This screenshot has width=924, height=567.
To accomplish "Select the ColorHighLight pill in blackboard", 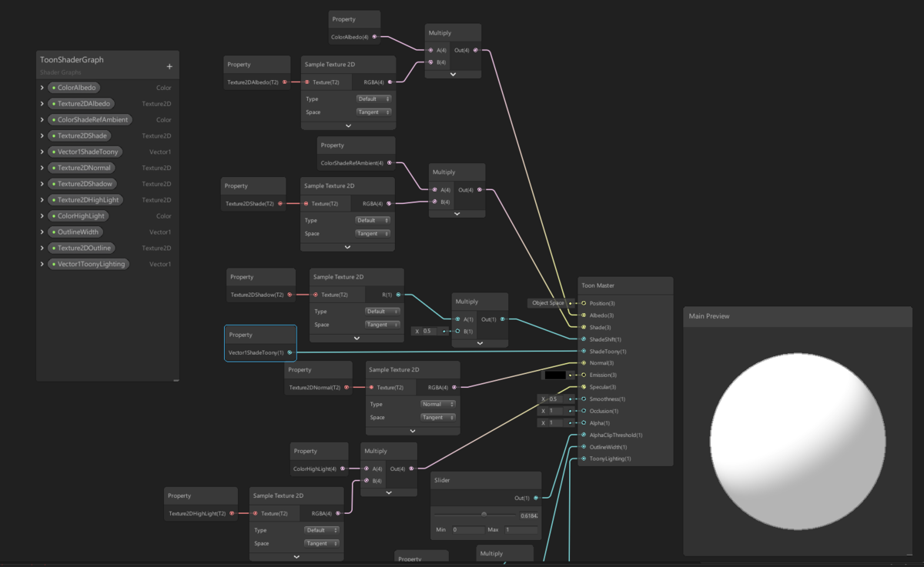I will tap(78, 216).
